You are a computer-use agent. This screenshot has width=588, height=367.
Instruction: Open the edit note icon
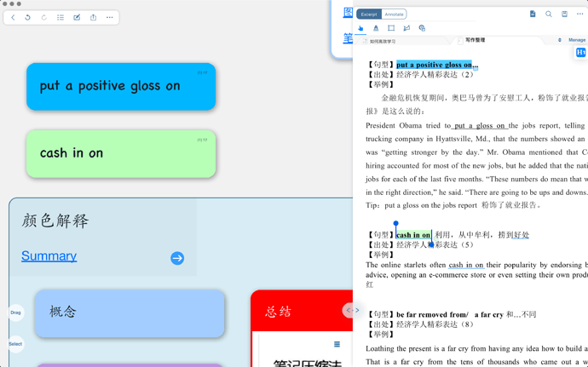click(77, 17)
